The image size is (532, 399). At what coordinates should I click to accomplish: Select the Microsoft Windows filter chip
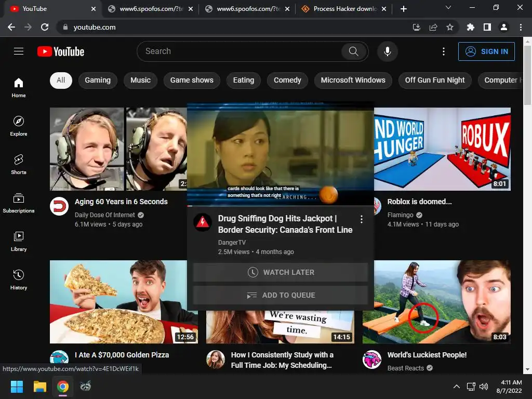[x=353, y=81]
